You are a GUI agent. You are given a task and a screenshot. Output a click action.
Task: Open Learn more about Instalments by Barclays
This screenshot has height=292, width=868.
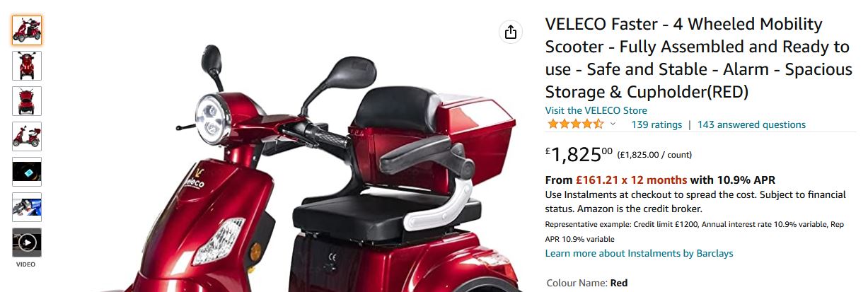click(639, 253)
